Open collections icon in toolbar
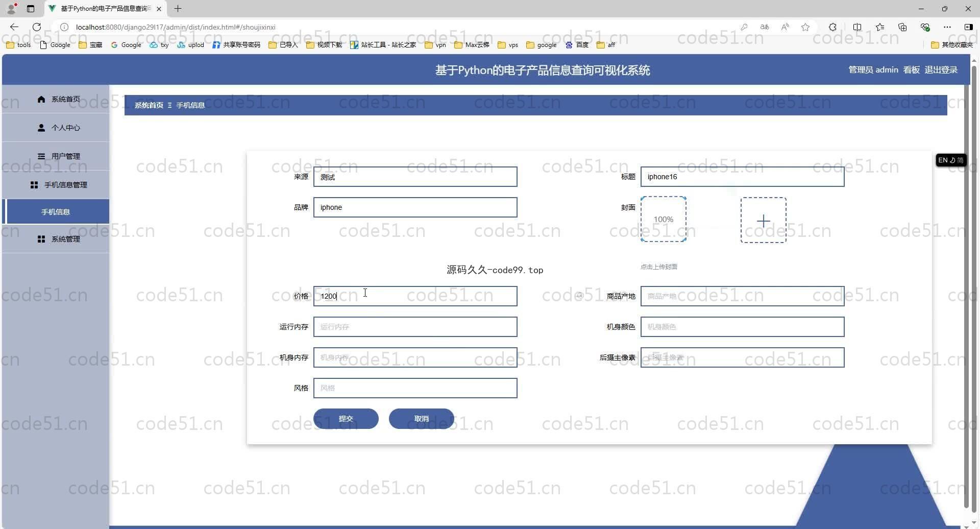The width and height of the screenshot is (980, 529). tap(902, 27)
